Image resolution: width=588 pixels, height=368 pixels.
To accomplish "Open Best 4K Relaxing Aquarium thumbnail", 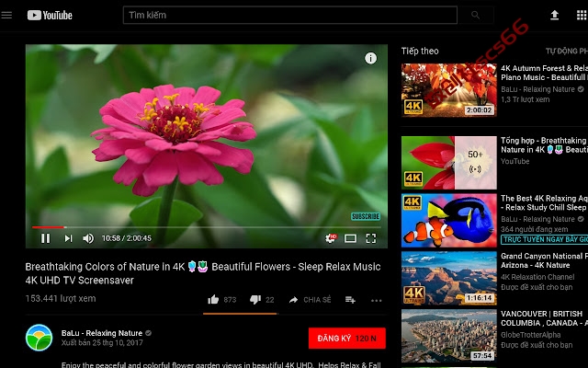I will (449, 221).
